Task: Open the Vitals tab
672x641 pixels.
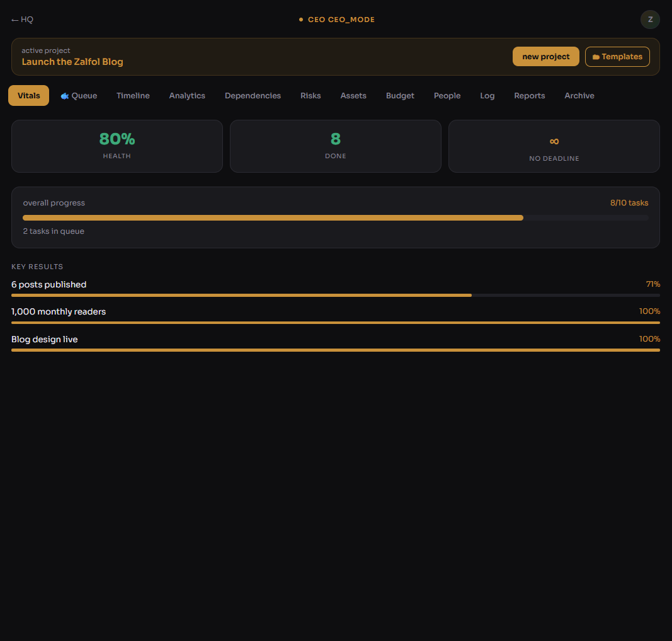Action: tap(28, 96)
